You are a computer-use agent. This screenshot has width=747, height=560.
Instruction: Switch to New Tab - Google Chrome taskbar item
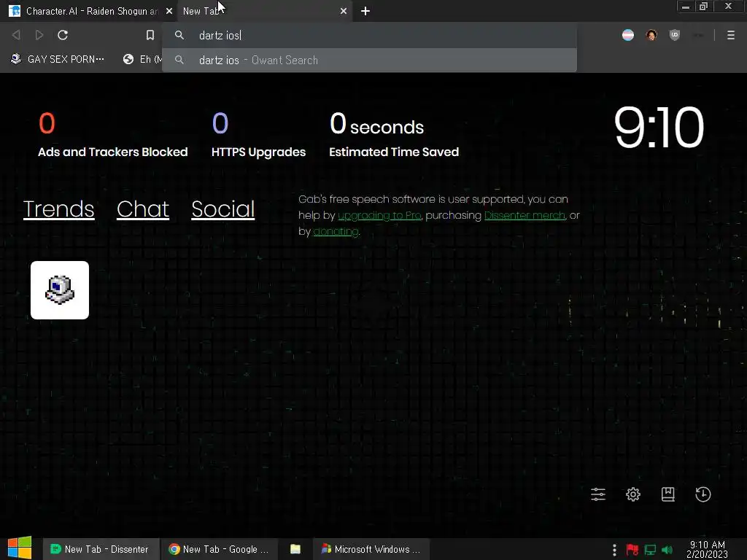[x=219, y=549]
